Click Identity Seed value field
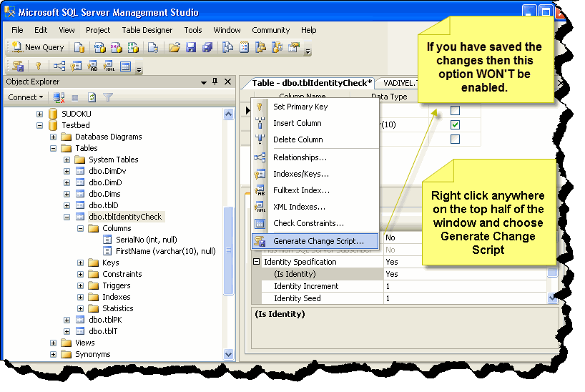This screenshot has width=585, height=392. coord(464,298)
